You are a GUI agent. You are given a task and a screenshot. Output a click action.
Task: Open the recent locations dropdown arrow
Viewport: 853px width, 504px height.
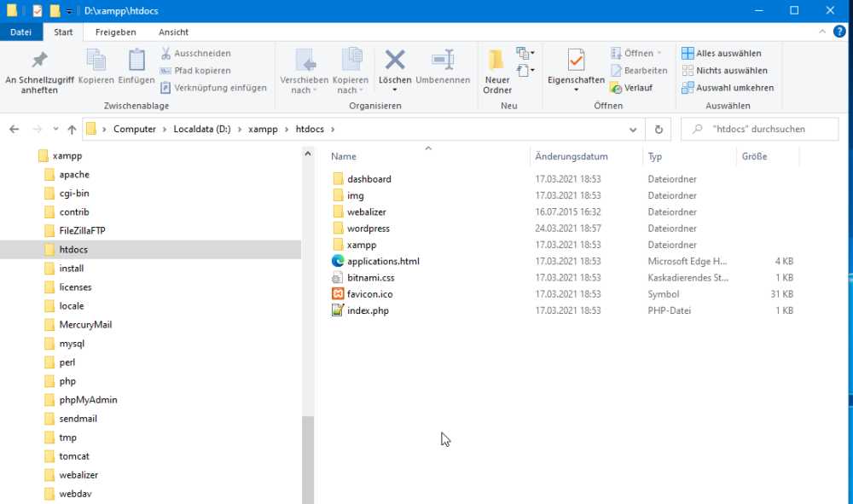pos(55,129)
